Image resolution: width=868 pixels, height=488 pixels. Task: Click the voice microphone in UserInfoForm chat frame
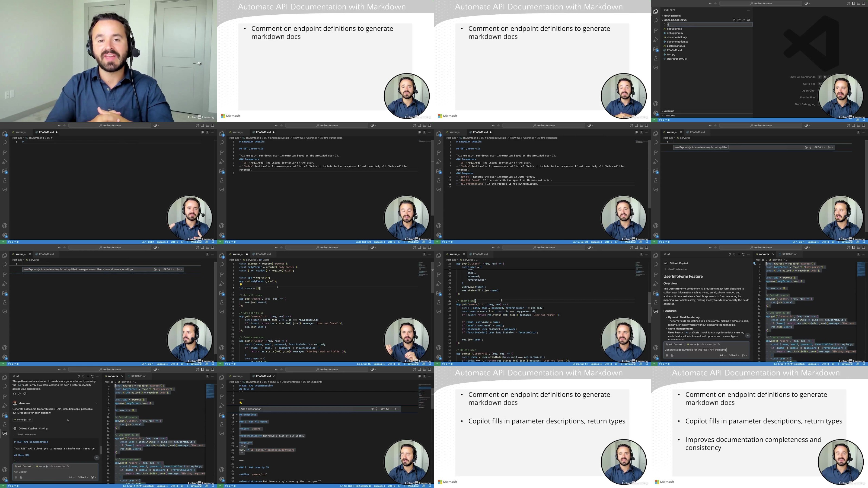pyautogui.click(x=667, y=355)
